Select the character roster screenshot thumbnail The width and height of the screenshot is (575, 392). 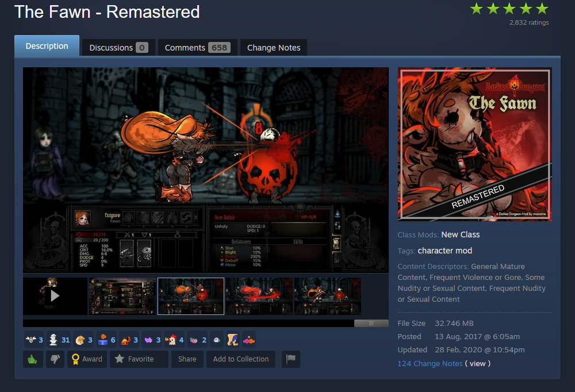(123, 296)
